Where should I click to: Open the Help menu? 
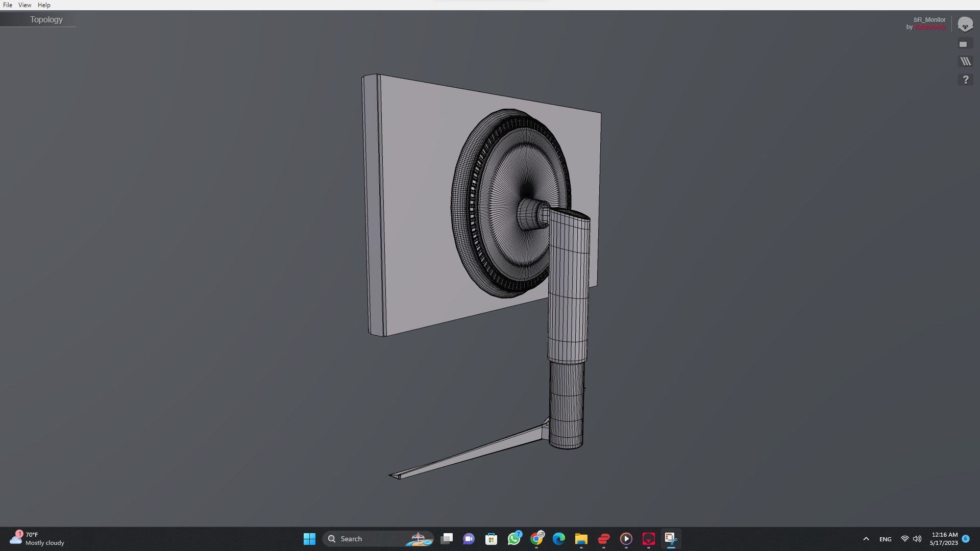tap(44, 5)
